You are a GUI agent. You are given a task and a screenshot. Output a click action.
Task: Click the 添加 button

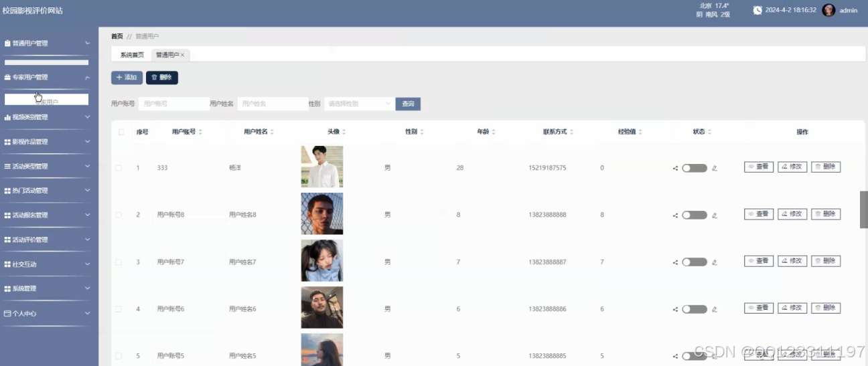coord(127,78)
